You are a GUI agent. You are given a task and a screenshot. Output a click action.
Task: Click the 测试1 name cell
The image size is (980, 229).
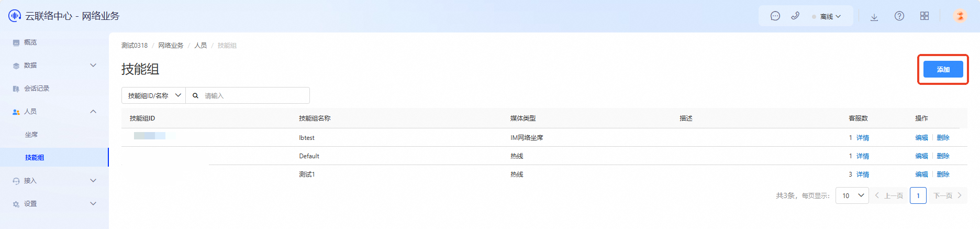307,175
